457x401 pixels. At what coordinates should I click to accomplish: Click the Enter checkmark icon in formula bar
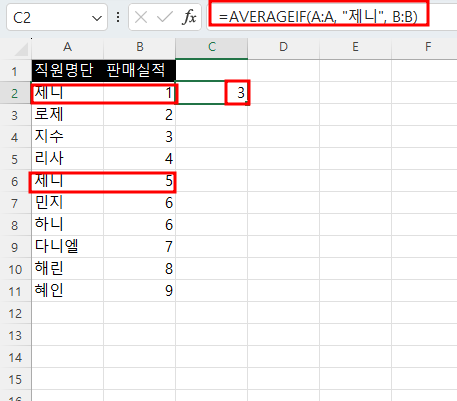165,17
